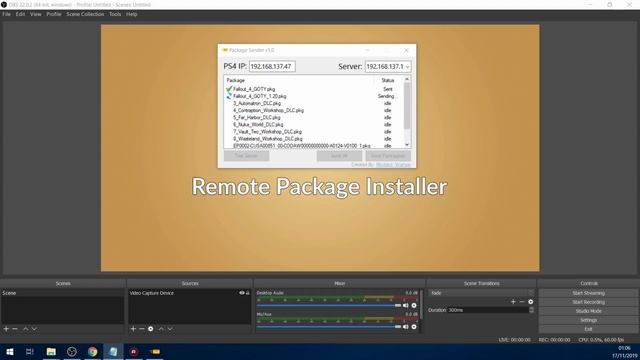Open Desktop Audio settings gear
This screenshot has height=360, width=640.
(x=414, y=305)
